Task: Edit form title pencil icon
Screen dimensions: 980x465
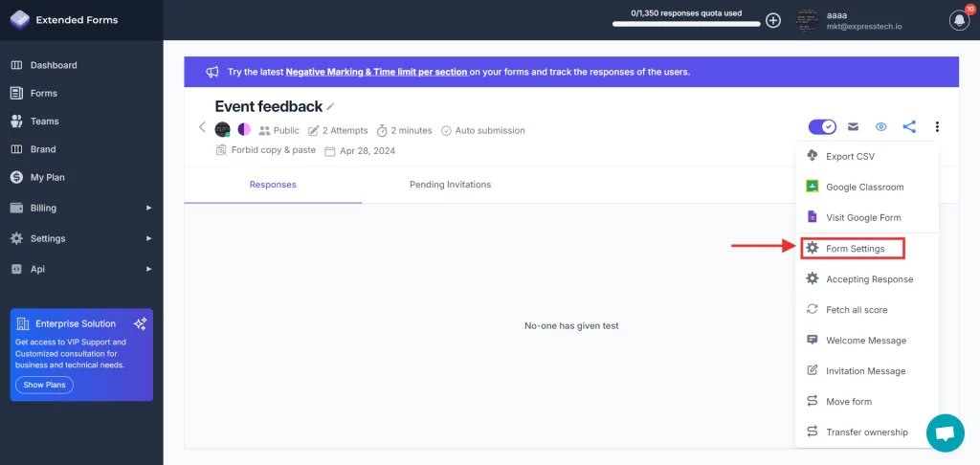Action: 330,107
